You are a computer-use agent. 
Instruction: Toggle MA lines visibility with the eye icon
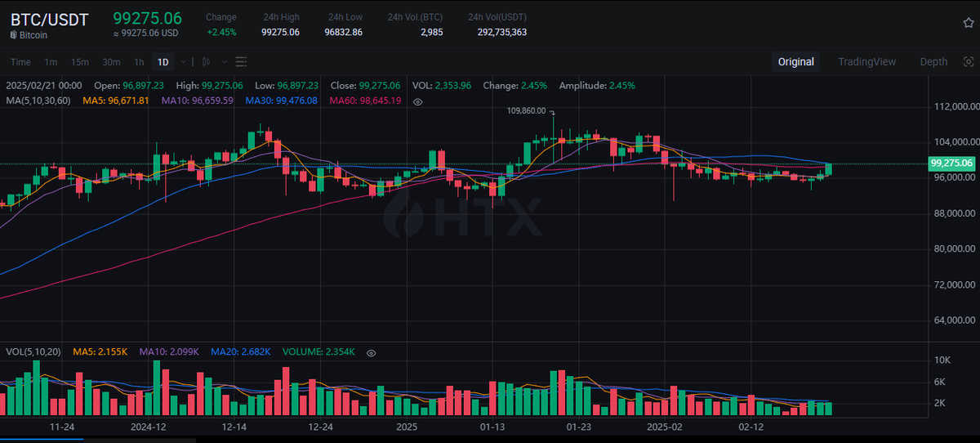point(417,101)
